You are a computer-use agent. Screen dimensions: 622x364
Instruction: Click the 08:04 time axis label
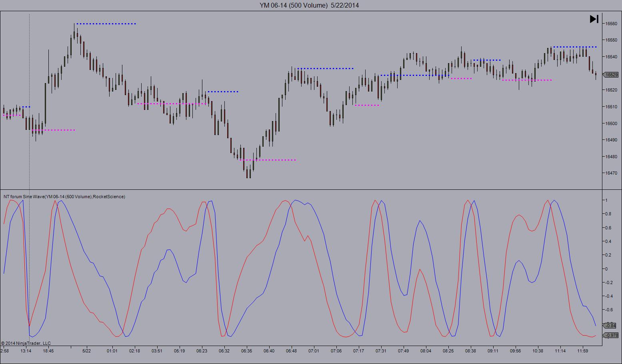426,351
